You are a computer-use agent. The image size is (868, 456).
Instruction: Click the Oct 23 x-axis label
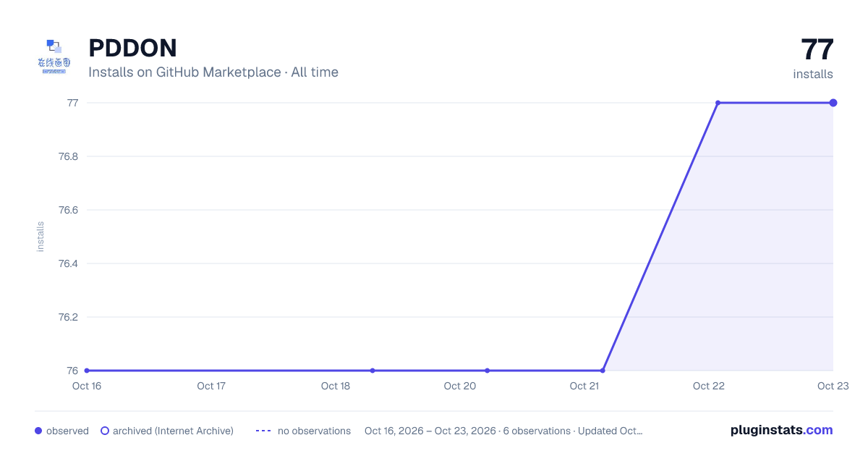[833, 386]
